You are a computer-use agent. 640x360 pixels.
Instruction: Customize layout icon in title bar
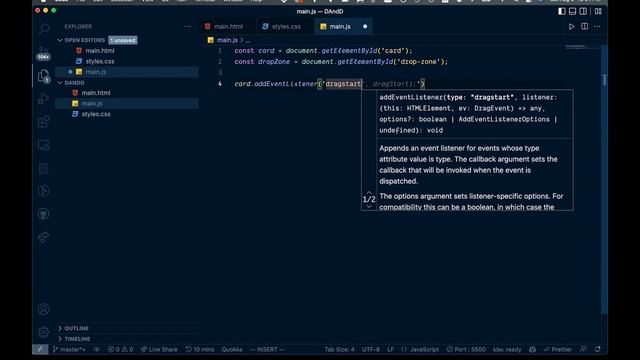[598, 11]
